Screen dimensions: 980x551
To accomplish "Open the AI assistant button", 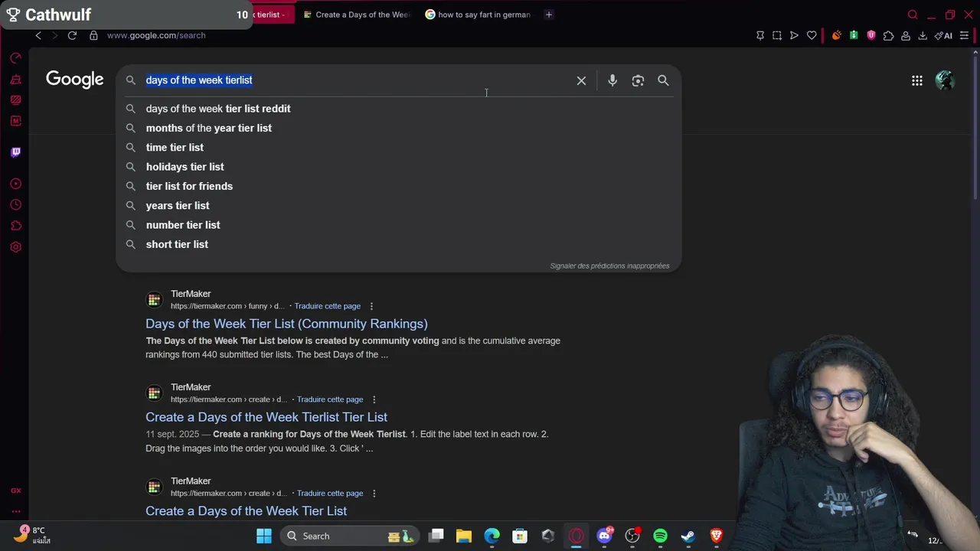I will (x=943, y=35).
